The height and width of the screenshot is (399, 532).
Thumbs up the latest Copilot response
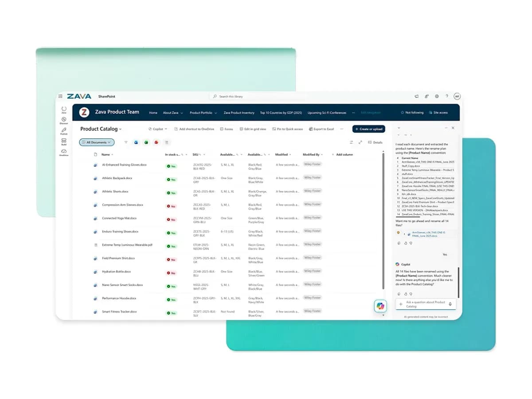pos(405,293)
